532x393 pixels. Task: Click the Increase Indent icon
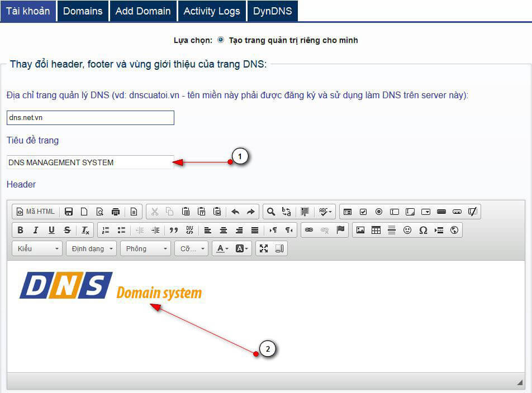[x=155, y=231]
